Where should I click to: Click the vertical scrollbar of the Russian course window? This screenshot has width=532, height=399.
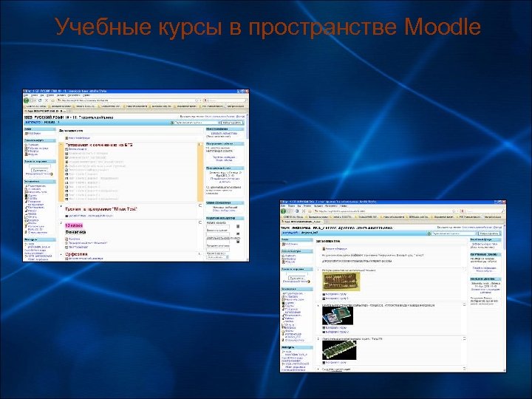coord(248,188)
